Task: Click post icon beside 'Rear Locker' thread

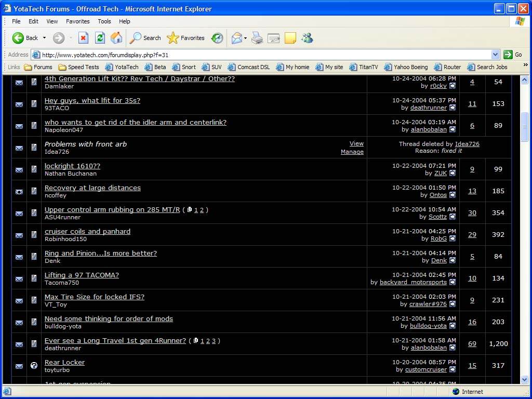Action: 34,365
